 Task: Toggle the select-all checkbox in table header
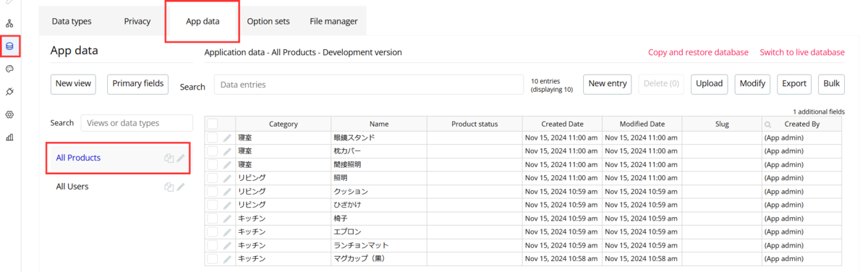pos(213,124)
